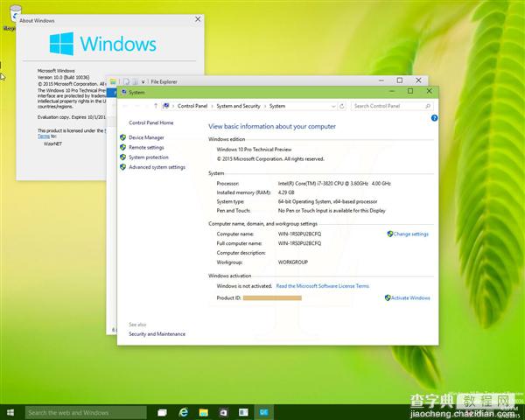Open Device Manager link

click(x=146, y=137)
